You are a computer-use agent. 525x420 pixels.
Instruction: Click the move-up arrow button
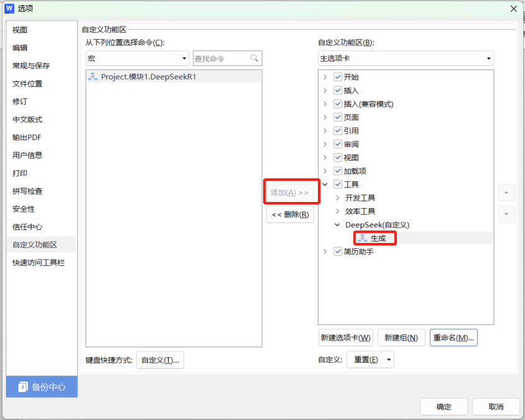(506, 192)
